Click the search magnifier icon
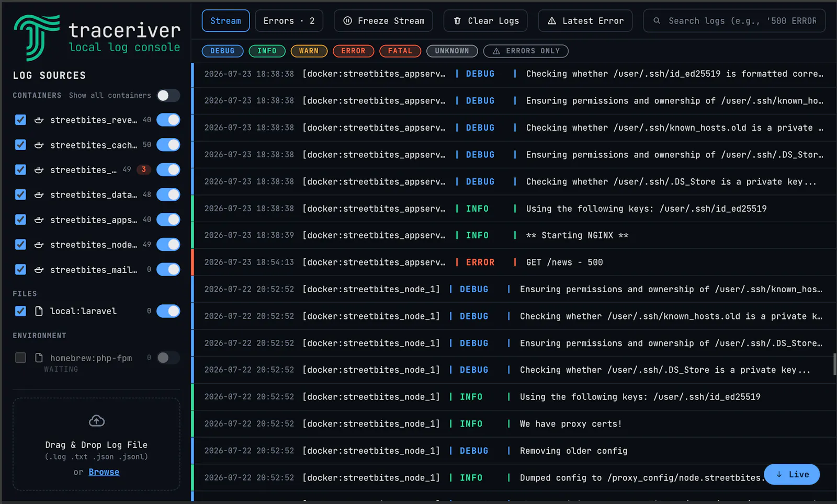The width and height of the screenshot is (837, 504). tap(657, 21)
